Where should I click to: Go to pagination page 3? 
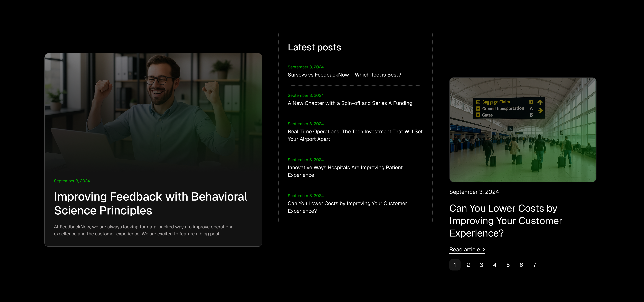pyautogui.click(x=481, y=265)
